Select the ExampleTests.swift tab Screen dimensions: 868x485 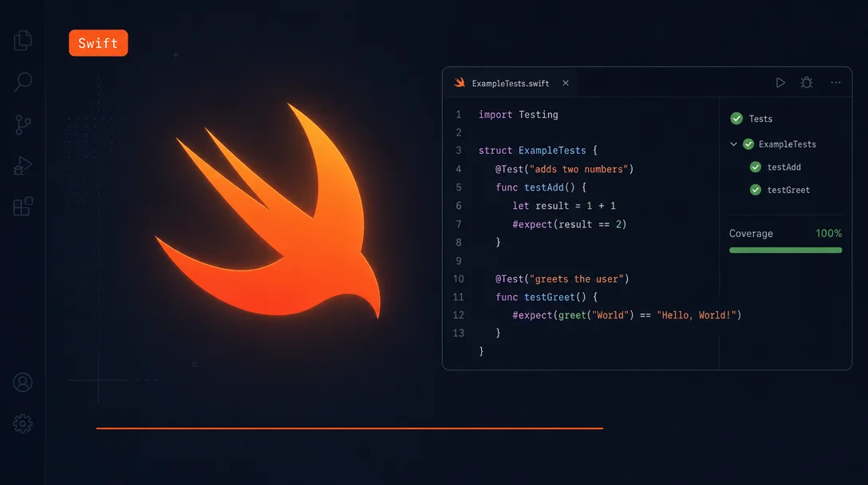[x=511, y=83]
